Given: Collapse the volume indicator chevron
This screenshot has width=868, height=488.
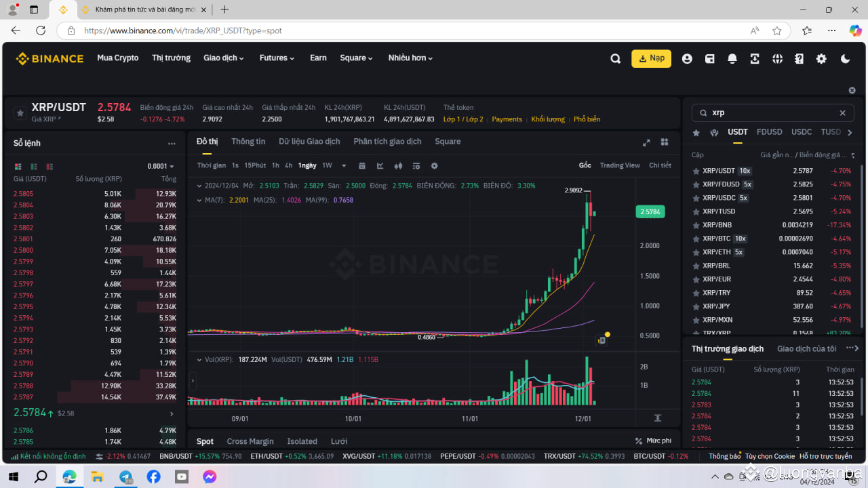Looking at the screenshot, I should (199, 359).
